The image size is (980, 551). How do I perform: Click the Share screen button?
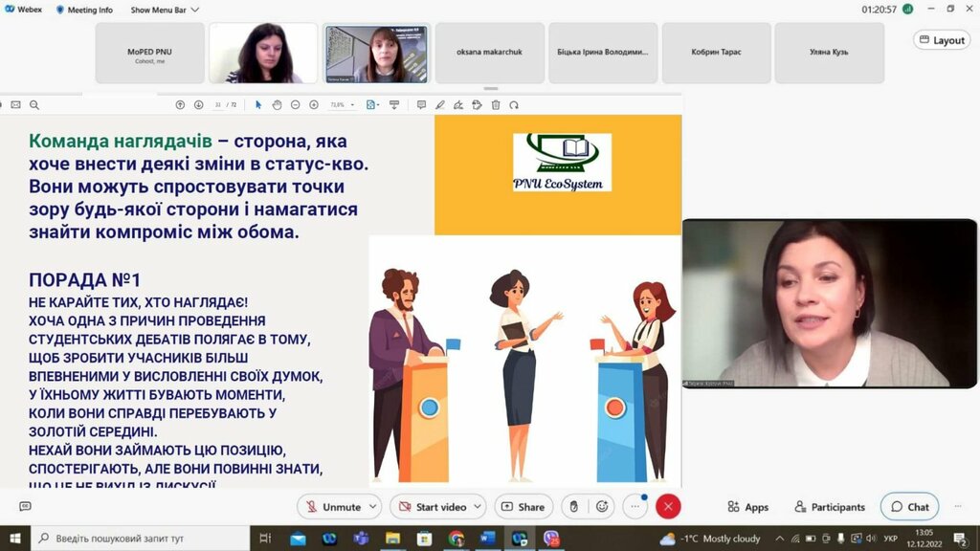523,507
